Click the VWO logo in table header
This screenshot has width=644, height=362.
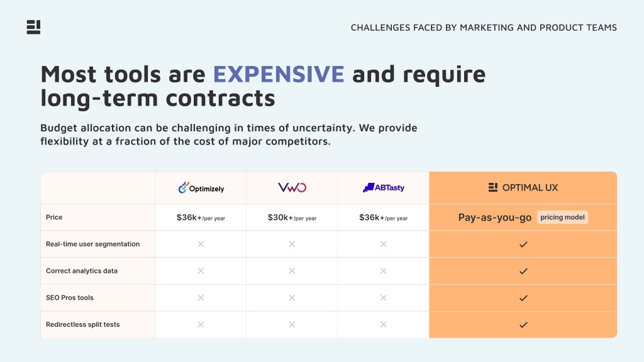coord(292,187)
